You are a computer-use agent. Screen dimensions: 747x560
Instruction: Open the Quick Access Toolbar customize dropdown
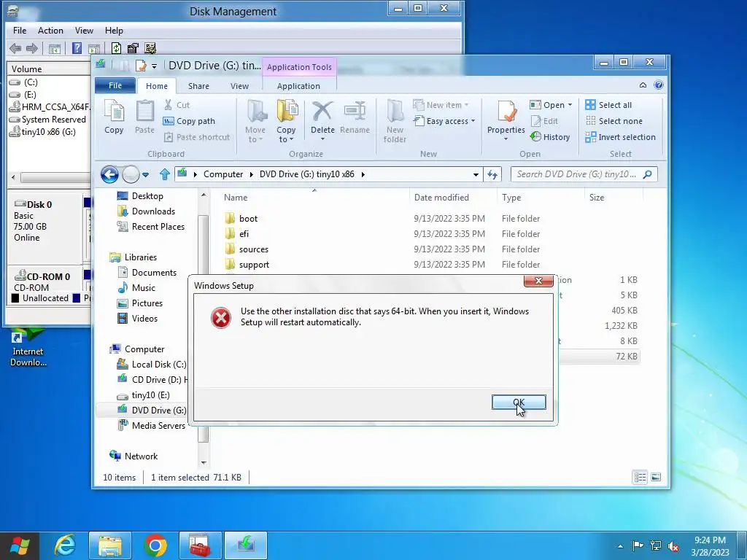point(154,66)
